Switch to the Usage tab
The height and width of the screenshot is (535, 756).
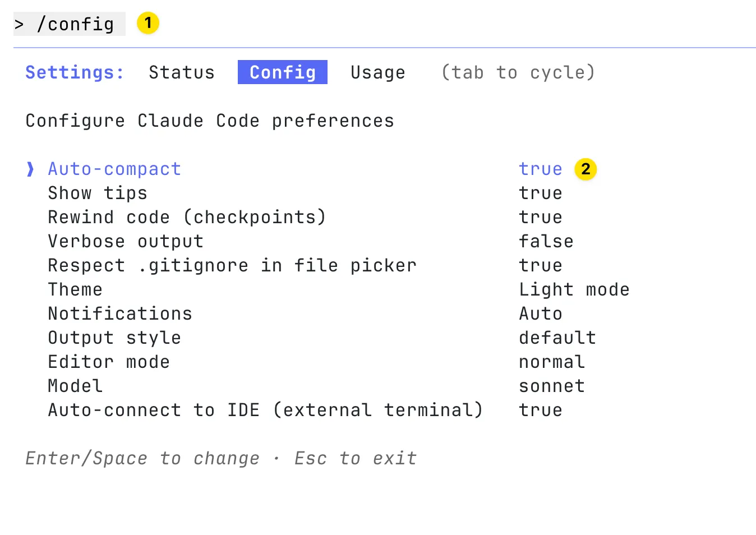377,72
